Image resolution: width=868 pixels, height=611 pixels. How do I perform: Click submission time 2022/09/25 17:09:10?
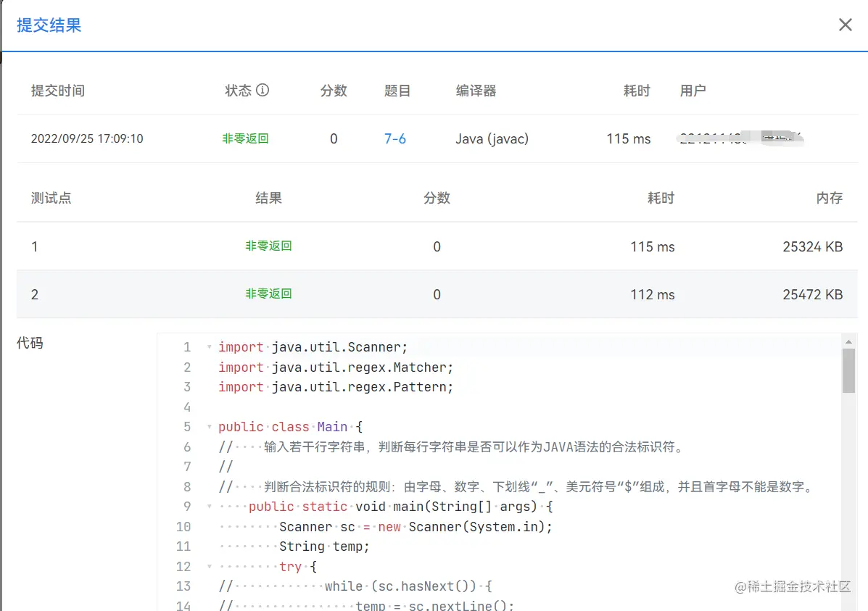(x=87, y=138)
